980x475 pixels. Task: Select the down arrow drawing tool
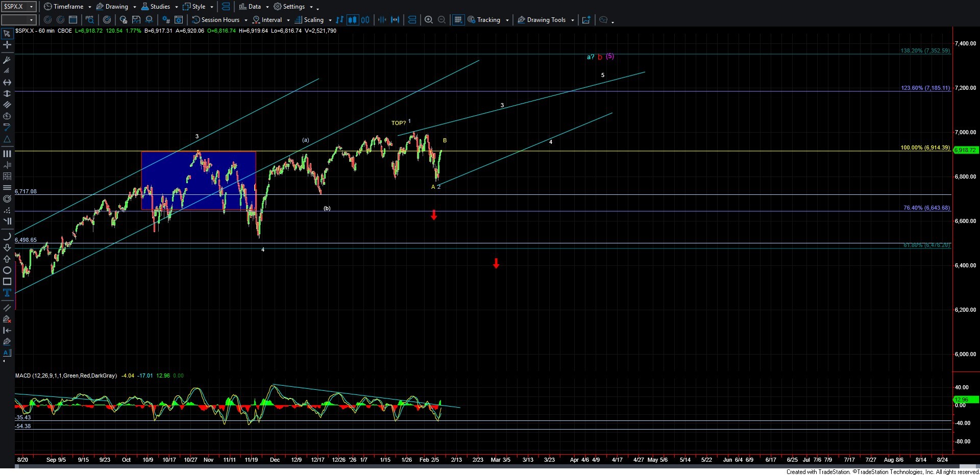pos(7,248)
